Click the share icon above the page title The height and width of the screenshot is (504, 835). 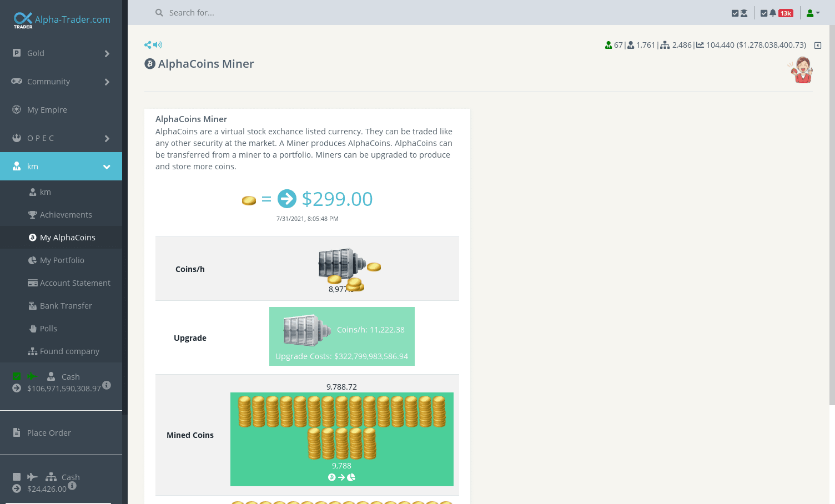[148, 45]
